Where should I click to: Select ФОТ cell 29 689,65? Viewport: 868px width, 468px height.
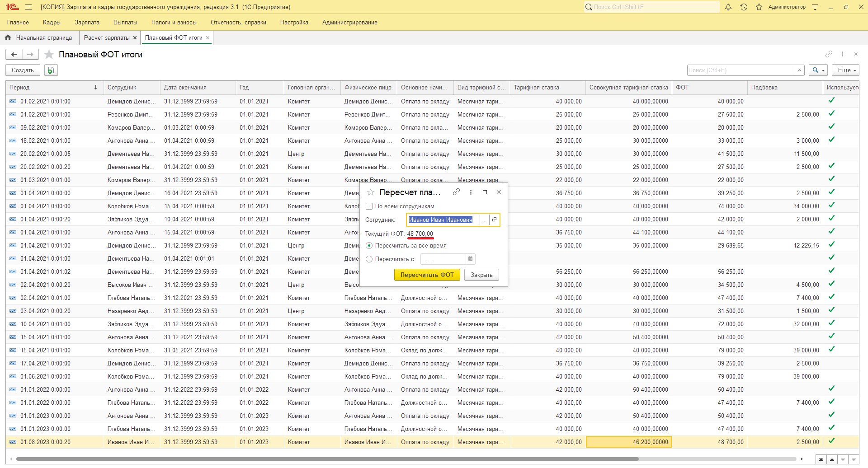tap(709, 245)
